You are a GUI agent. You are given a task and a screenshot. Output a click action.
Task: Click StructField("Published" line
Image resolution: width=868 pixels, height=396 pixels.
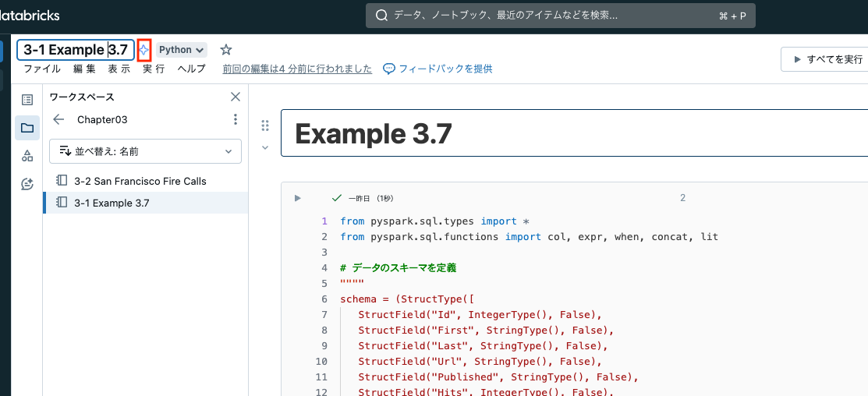point(498,377)
